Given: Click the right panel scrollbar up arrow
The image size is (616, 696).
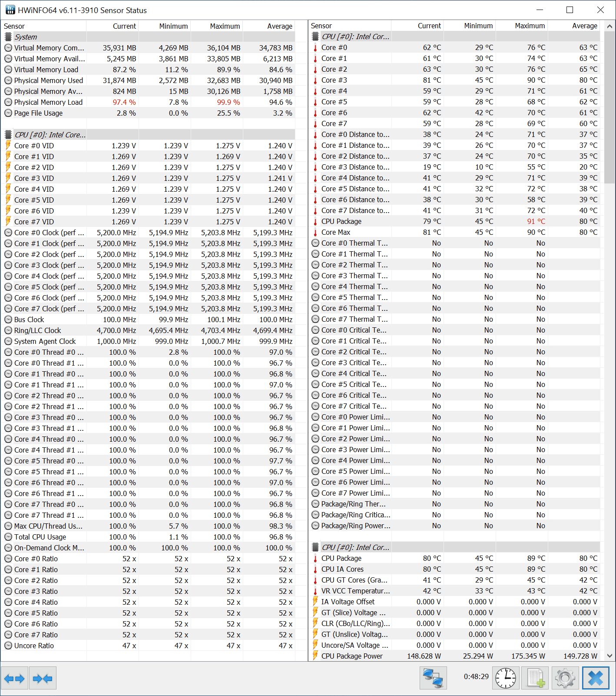Looking at the screenshot, I should point(609,26).
